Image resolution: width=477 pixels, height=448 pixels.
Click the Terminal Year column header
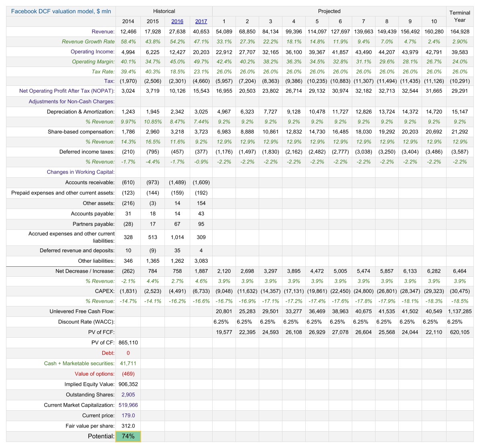pos(460,16)
